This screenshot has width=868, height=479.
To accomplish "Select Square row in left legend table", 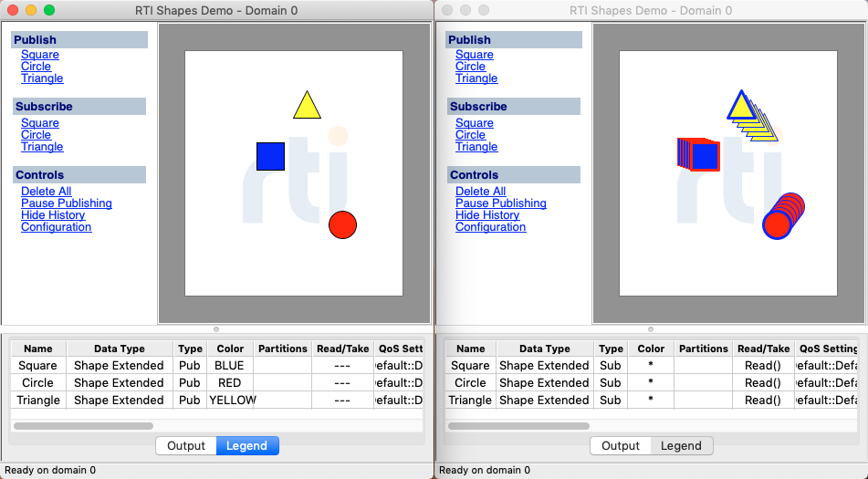I will pyautogui.click(x=217, y=366).
